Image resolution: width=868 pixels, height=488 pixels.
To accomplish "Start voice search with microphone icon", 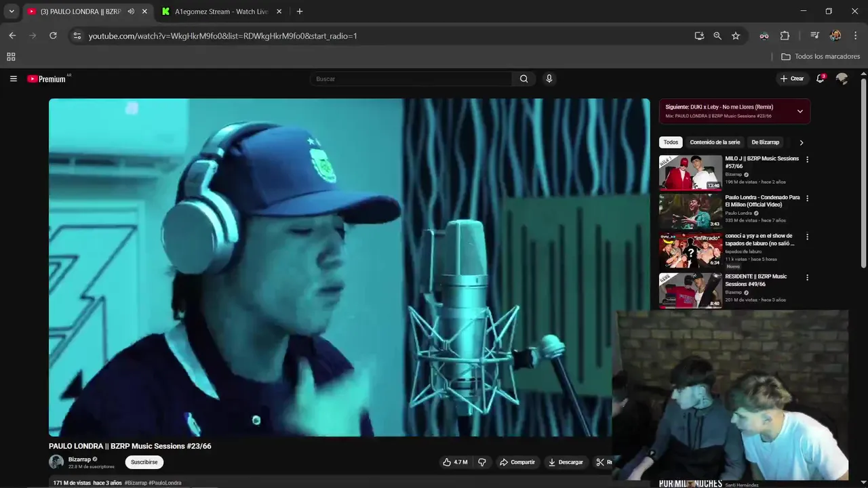I will (549, 79).
